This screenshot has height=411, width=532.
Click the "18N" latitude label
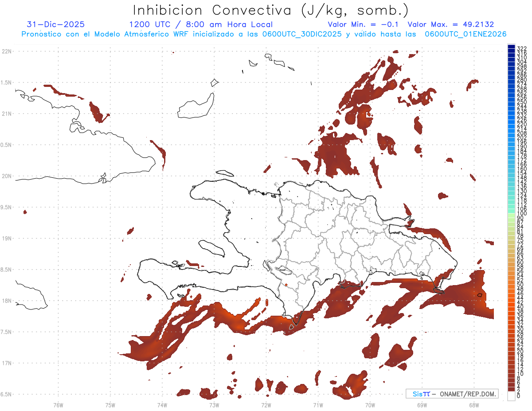(x=6, y=301)
